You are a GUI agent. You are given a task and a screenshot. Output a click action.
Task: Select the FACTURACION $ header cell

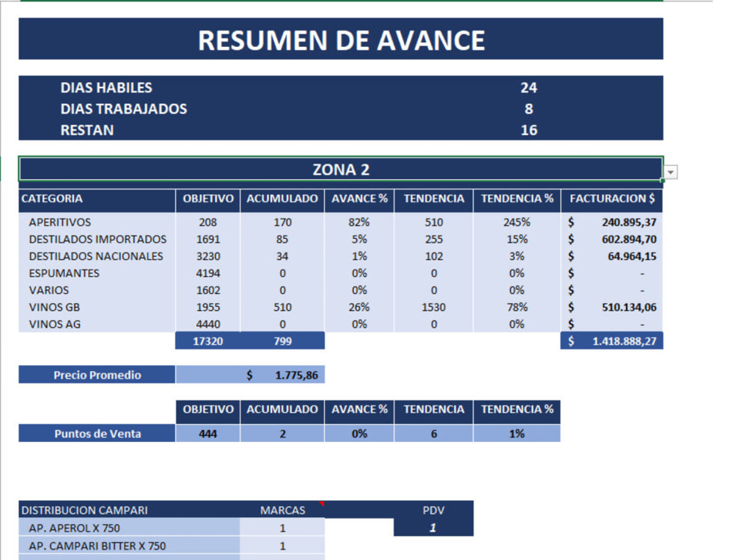pyautogui.click(x=613, y=199)
